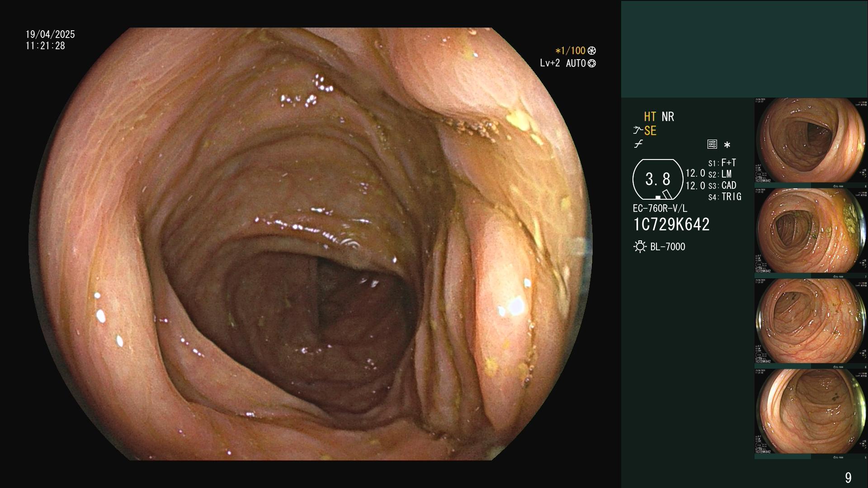This screenshot has height=488, width=868.
Task: Click the shutter speed icon beside 1/100
Action: tap(591, 51)
